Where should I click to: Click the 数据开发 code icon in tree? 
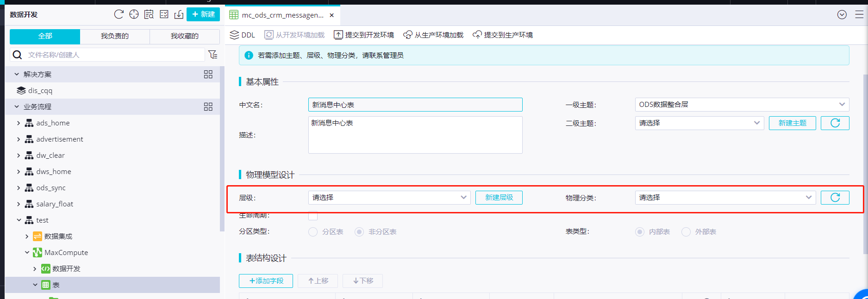46,269
